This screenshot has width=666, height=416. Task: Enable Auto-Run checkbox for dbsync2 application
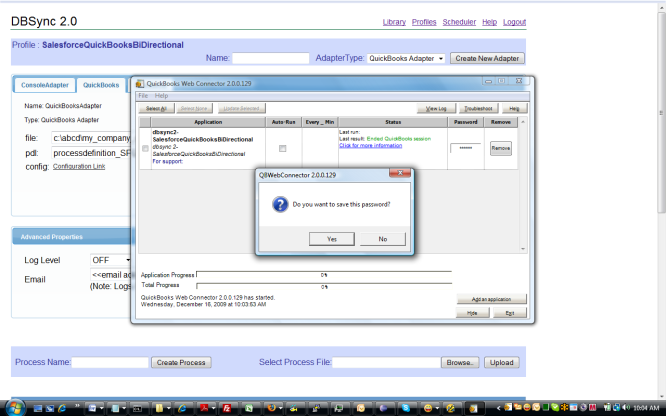tap(282, 148)
